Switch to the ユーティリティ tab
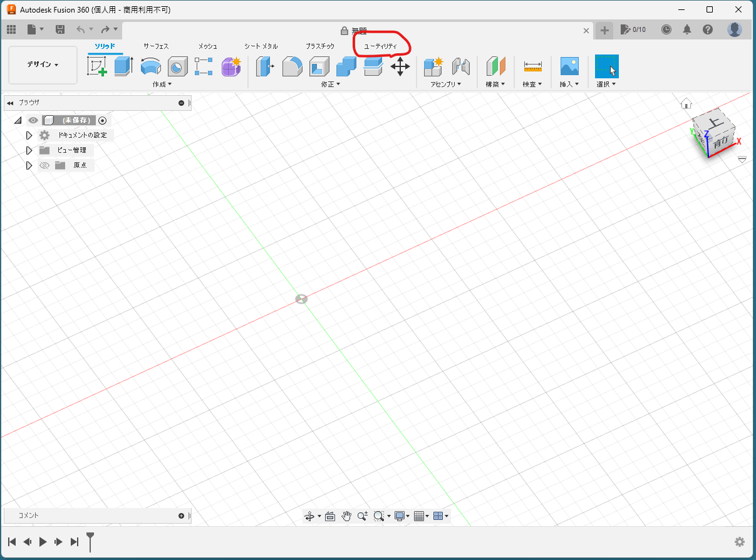Image resolution: width=756 pixels, height=560 pixels. click(x=381, y=46)
